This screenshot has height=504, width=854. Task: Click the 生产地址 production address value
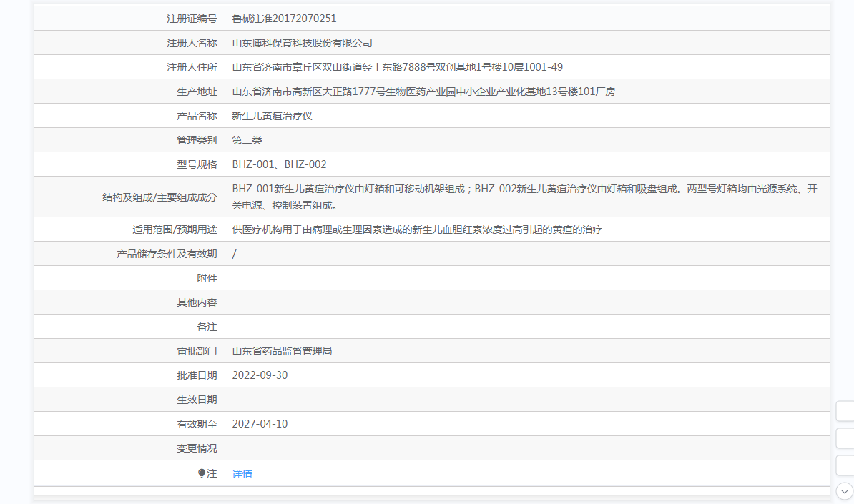coord(423,92)
